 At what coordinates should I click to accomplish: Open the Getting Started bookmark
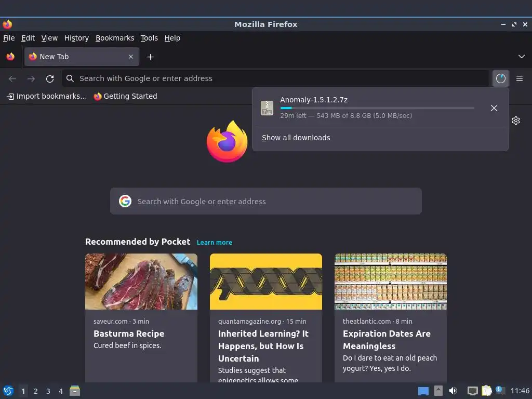(126, 96)
